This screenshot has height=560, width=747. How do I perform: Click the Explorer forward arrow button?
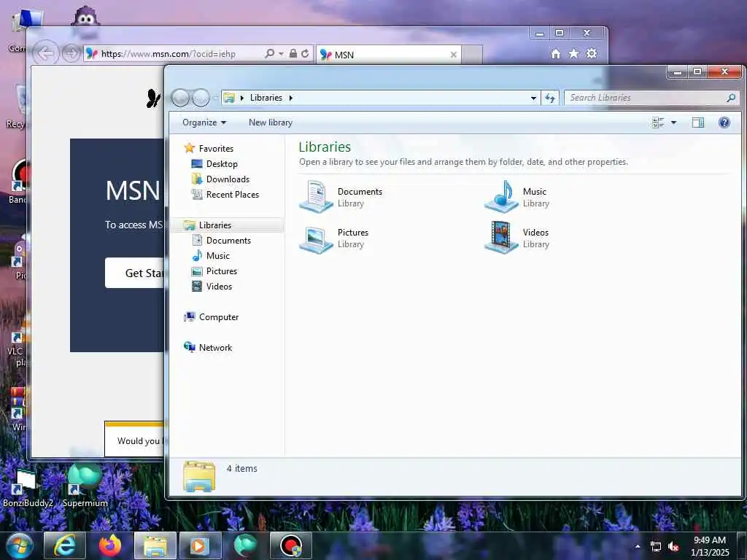pyautogui.click(x=201, y=98)
